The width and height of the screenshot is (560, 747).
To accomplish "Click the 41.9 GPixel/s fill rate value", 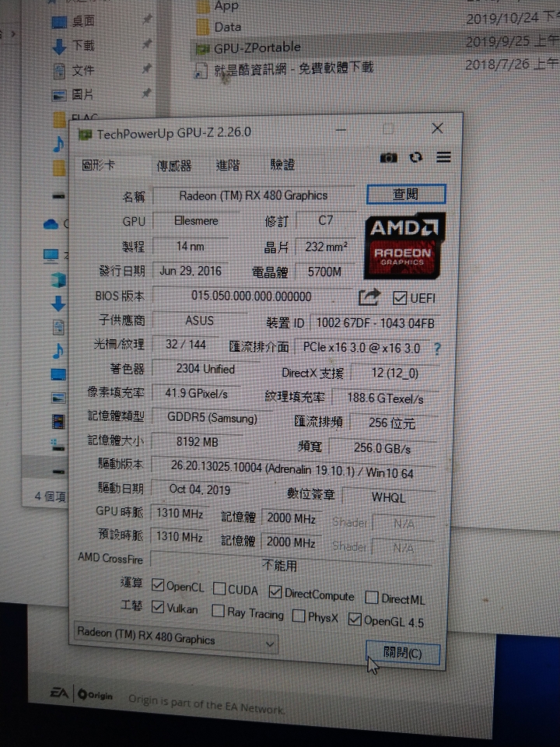I will coord(196,394).
